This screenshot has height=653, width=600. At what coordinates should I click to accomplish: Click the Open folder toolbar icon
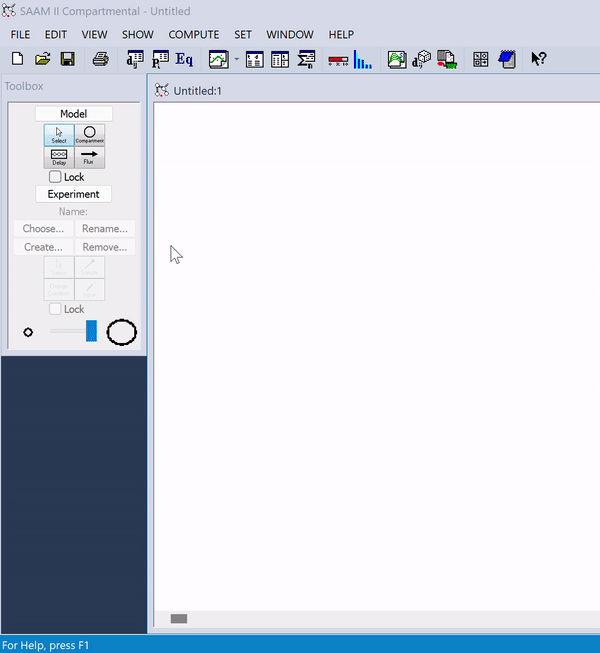pos(42,60)
